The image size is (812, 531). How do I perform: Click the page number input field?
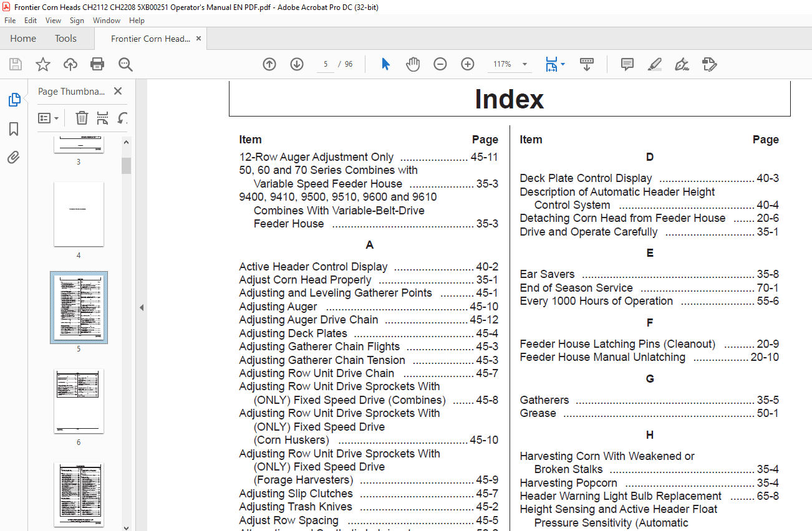(x=326, y=64)
